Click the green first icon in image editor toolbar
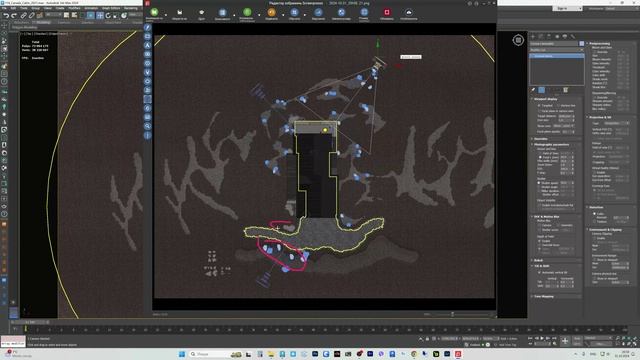 point(154,13)
